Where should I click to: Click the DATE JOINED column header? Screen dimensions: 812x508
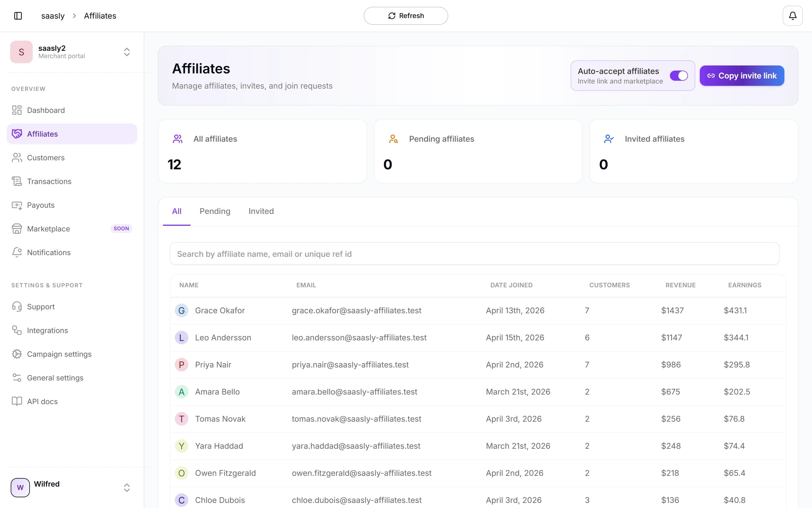(511, 285)
